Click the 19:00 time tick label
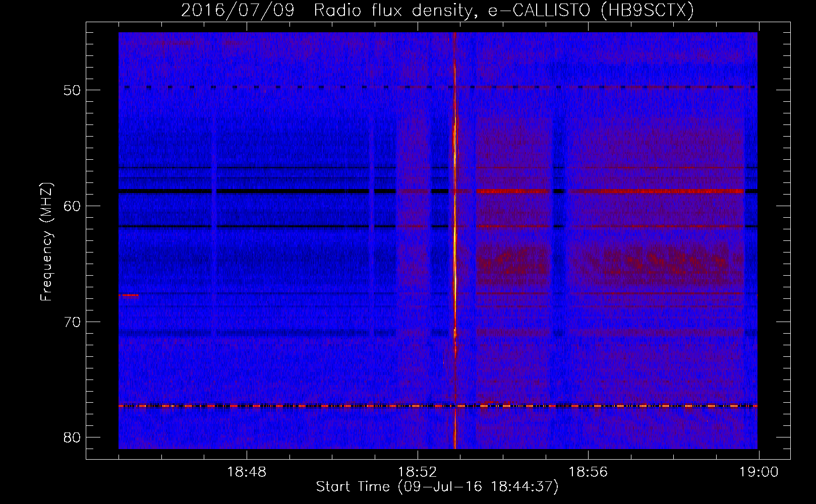 759,472
